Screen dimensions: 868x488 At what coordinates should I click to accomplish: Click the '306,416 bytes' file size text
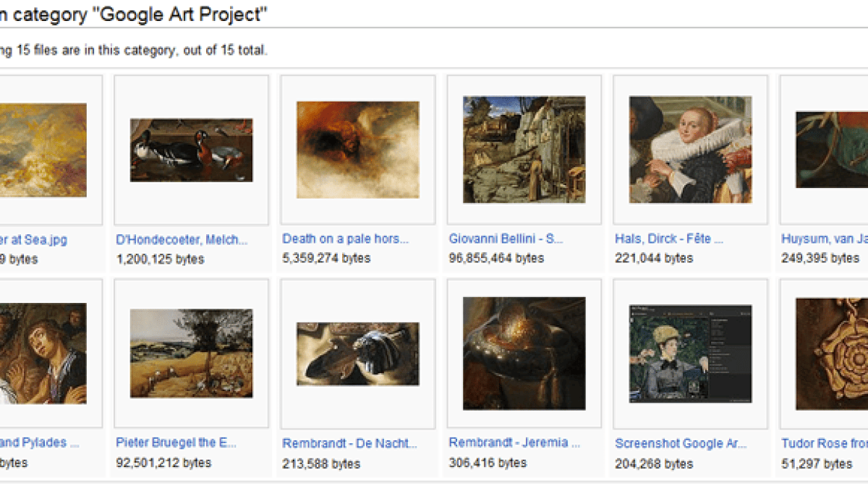(488, 463)
